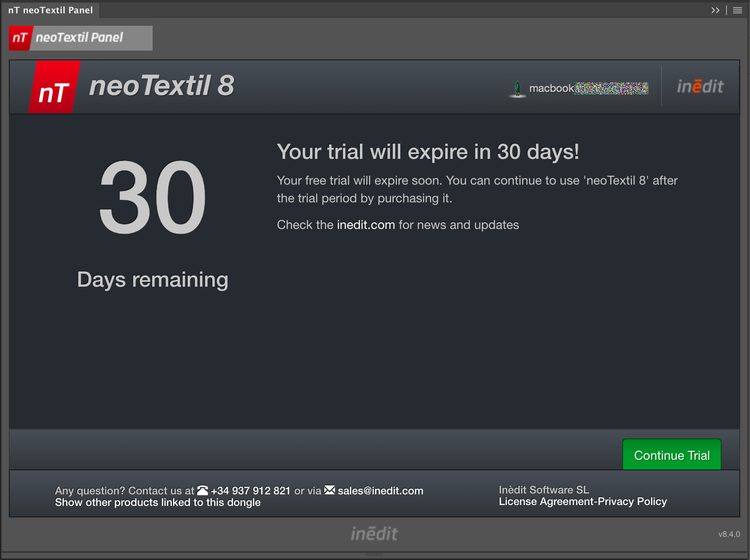Open the panel flyout menu icon
This screenshot has width=750, height=560.
pos(737,10)
